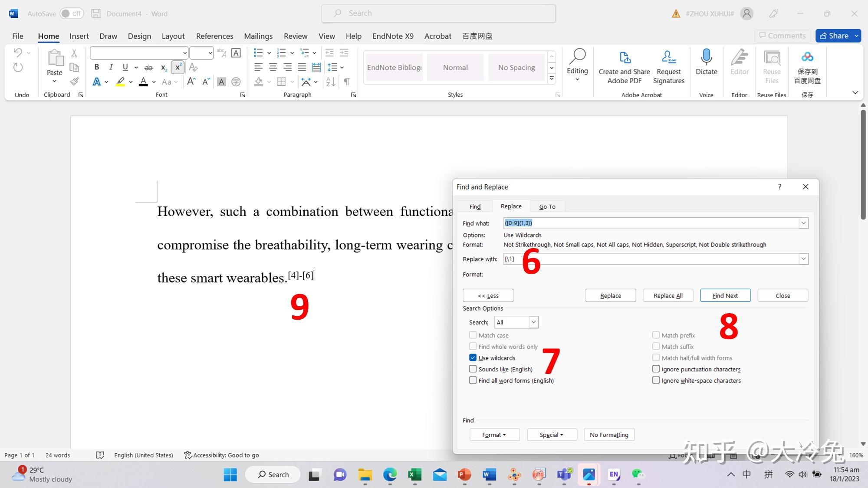Click the Bold formatting icon

click(x=97, y=67)
